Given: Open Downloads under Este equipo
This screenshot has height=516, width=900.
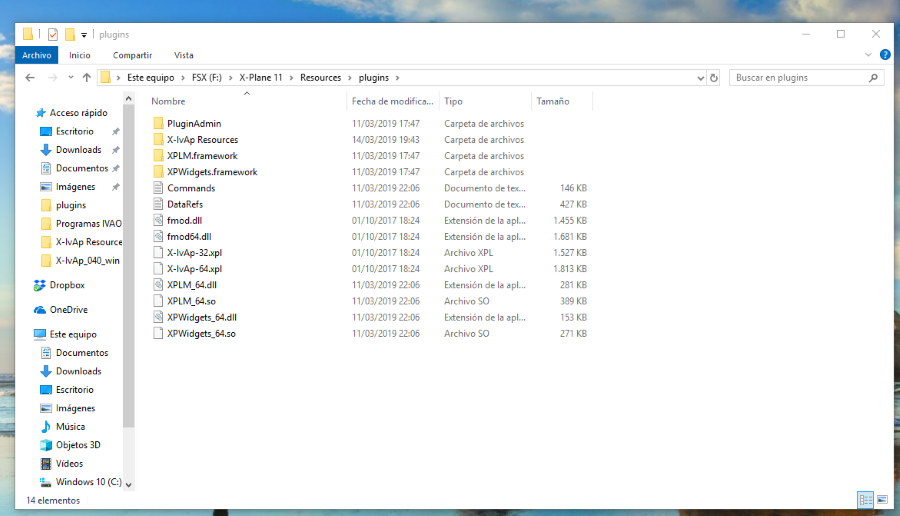Looking at the screenshot, I should click(x=79, y=371).
